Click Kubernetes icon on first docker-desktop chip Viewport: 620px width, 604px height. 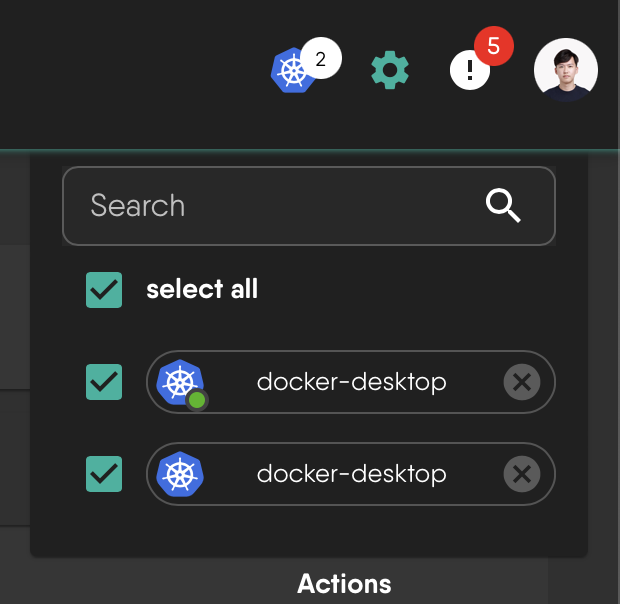pos(180,380)
